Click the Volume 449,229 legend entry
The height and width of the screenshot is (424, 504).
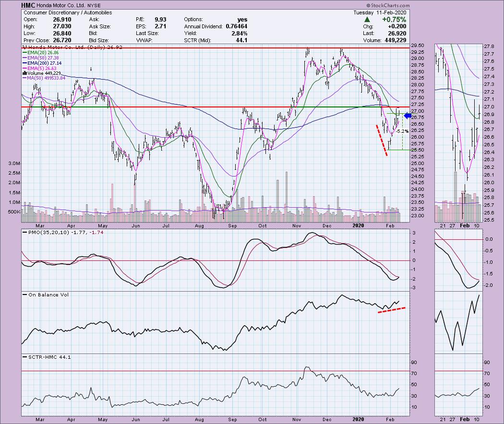click(x=42, y=73)
